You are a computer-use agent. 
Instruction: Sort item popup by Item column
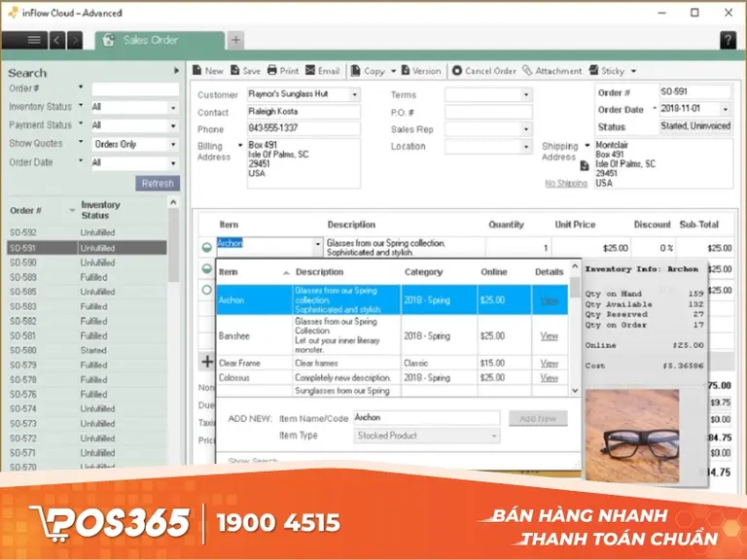click(x=254, y=272)
